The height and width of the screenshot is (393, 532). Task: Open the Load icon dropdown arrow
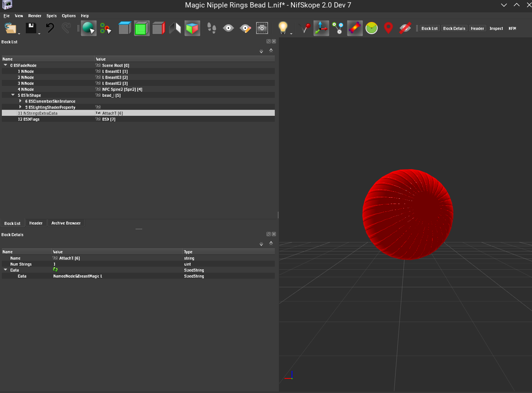coord(19,34)
